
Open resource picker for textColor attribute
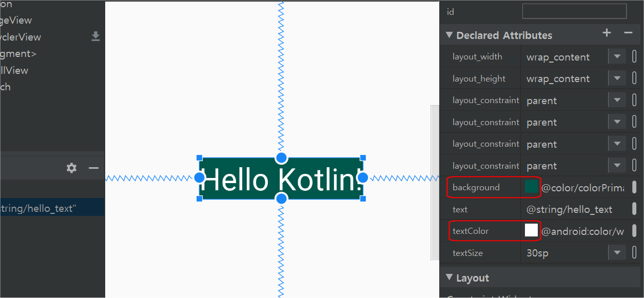click(634, 231)
